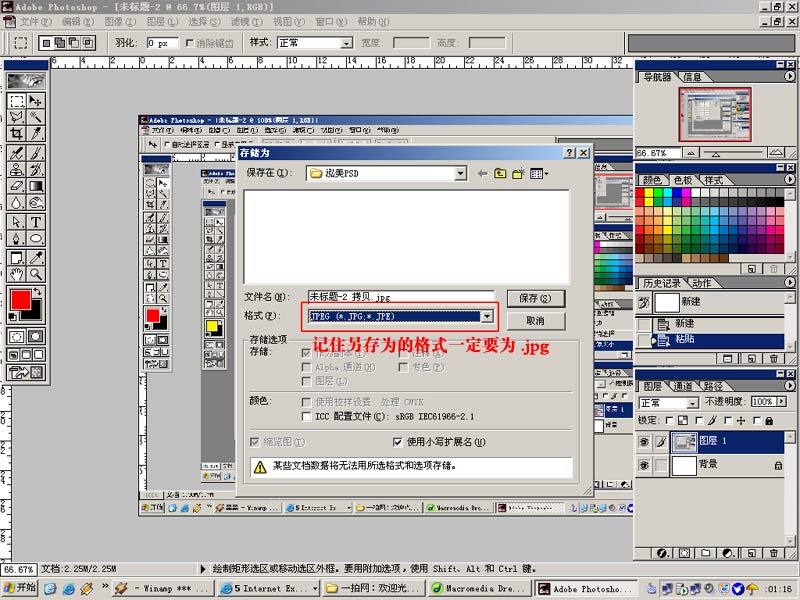The image size is (800, 600).
Task: Switch to the 信息 tab
Action: click(x=692, y=77)
